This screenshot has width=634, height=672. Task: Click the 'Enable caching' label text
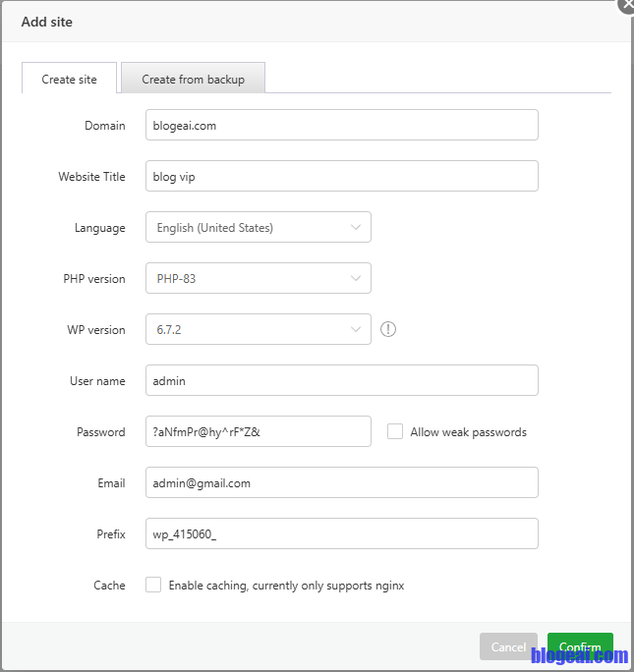286,586
